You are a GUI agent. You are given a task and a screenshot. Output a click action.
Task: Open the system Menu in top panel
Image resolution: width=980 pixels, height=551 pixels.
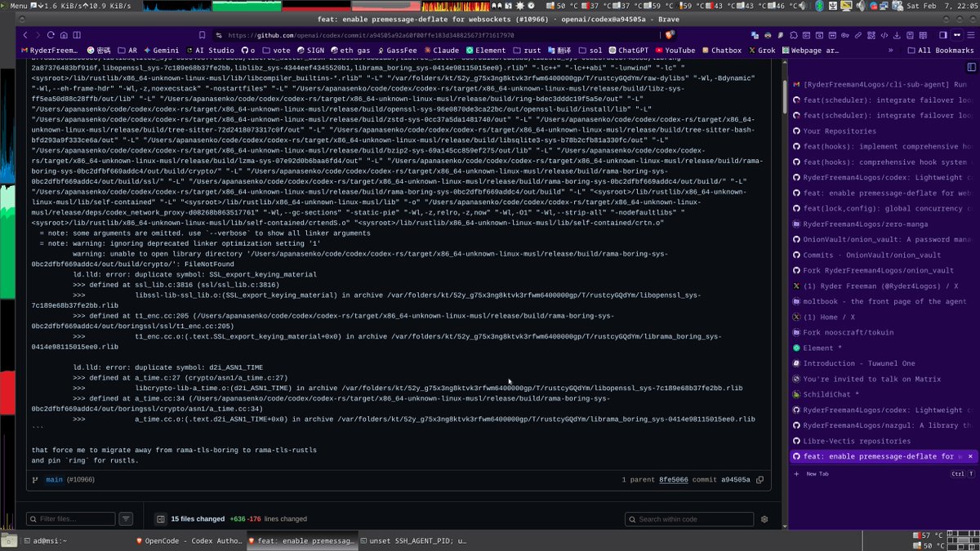tap(15, 5)
